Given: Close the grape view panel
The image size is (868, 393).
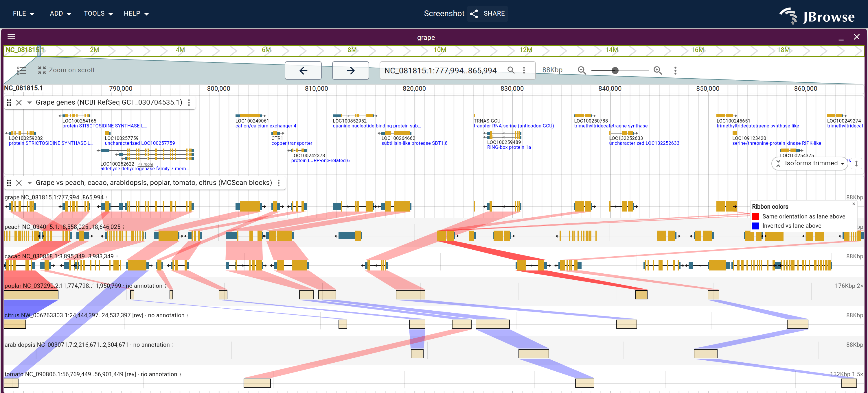Looking at the screenshot, I should pyautogui.click(x=856, y=37).
